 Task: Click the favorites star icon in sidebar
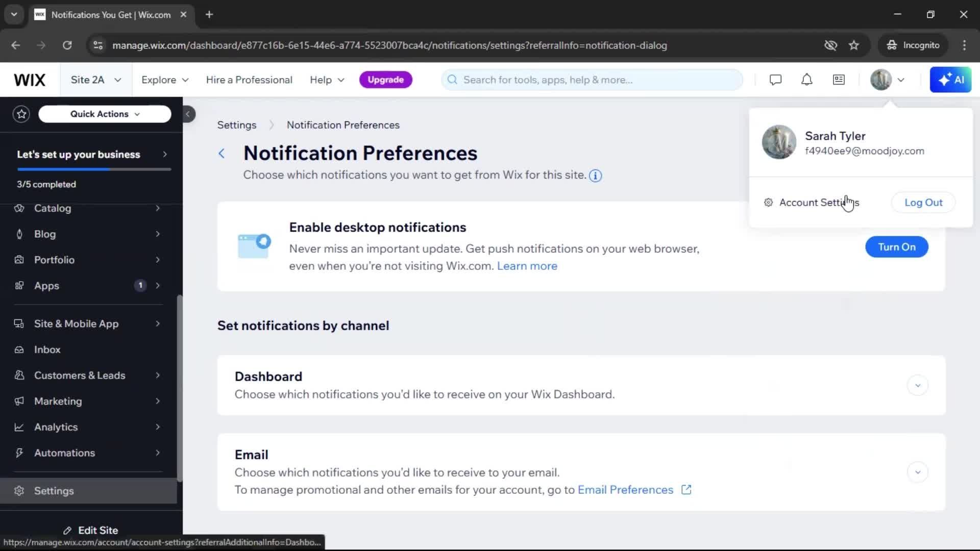coord(21,114)
